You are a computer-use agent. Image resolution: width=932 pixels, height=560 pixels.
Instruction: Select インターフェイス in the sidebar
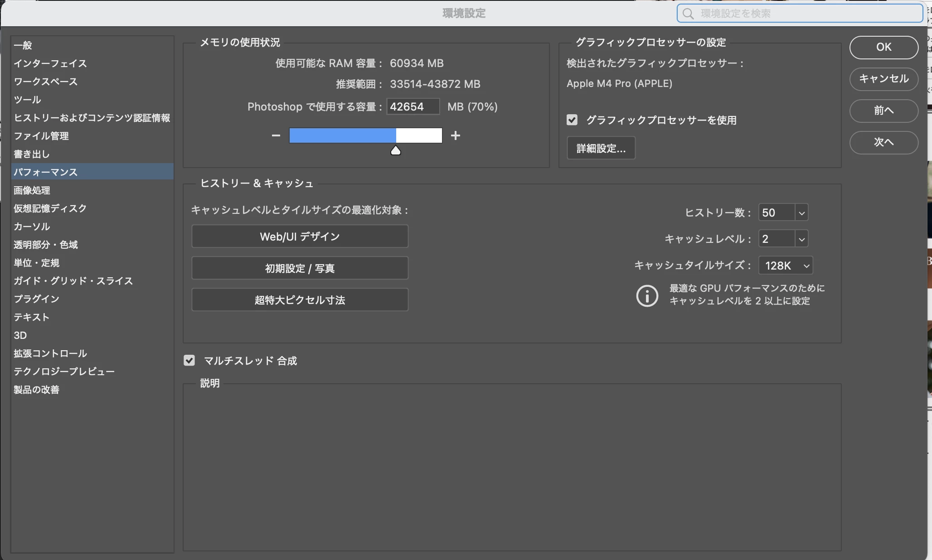50,63
